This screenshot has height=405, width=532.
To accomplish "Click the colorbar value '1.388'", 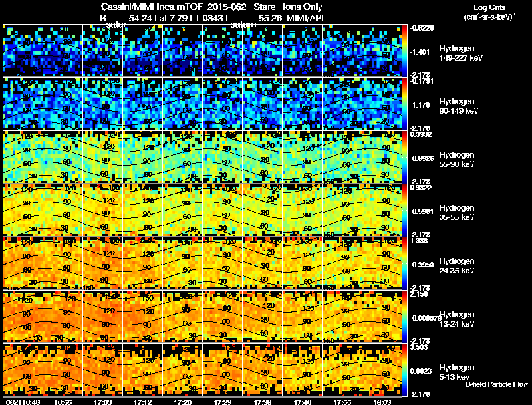I will [419, 241].
